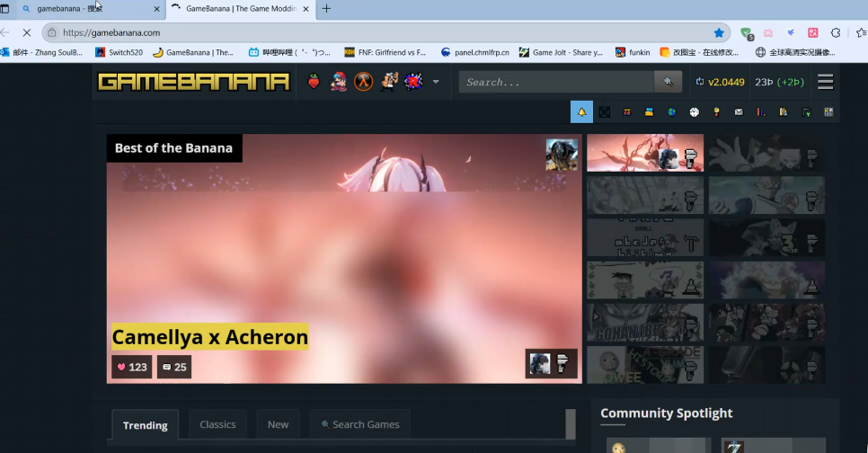Select the music-note cartoon showcase thumbnail

coord(645,280)
